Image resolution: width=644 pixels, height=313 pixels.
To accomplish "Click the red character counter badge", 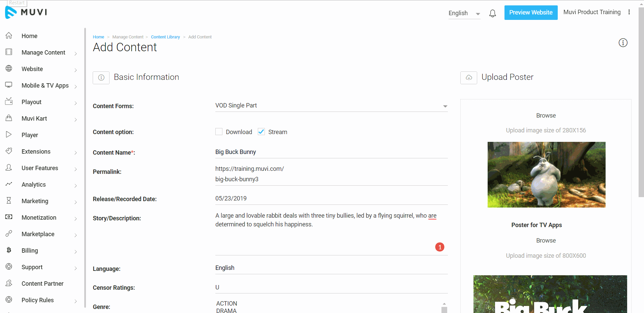I will [x=439, y=247].
